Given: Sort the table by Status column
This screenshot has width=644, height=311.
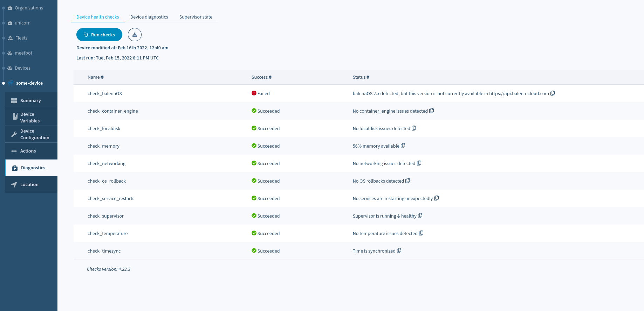Looking at the screenshot, I should coord(361,77).
